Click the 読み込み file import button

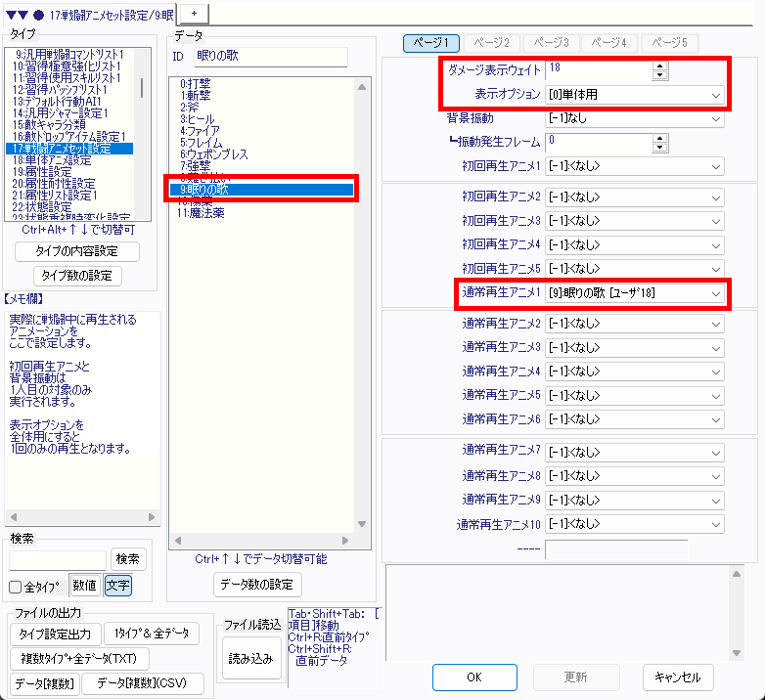coord(250,659)
